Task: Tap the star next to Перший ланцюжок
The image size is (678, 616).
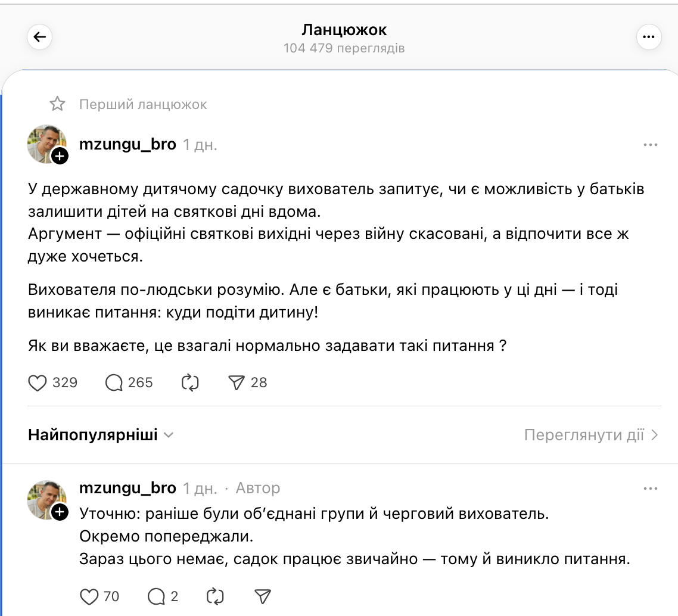Action: (x=57, y=104)
